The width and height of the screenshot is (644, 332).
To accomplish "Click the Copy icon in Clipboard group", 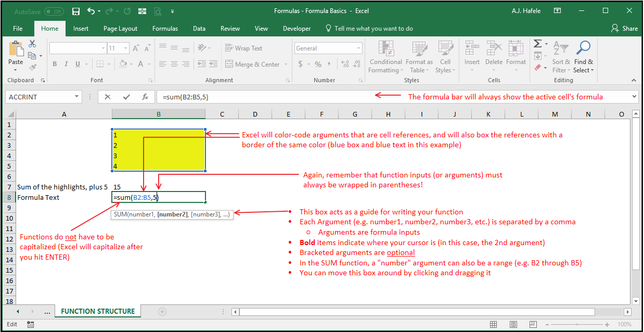I will coord(32,56).
